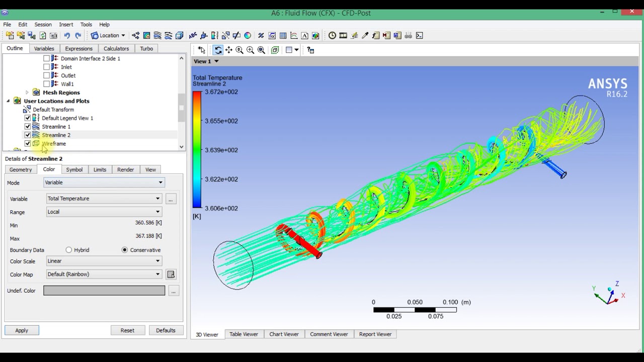This screenshot has height=362, width=644.
Task: Open the Timestep Selector clock icon
Action: 332,36
